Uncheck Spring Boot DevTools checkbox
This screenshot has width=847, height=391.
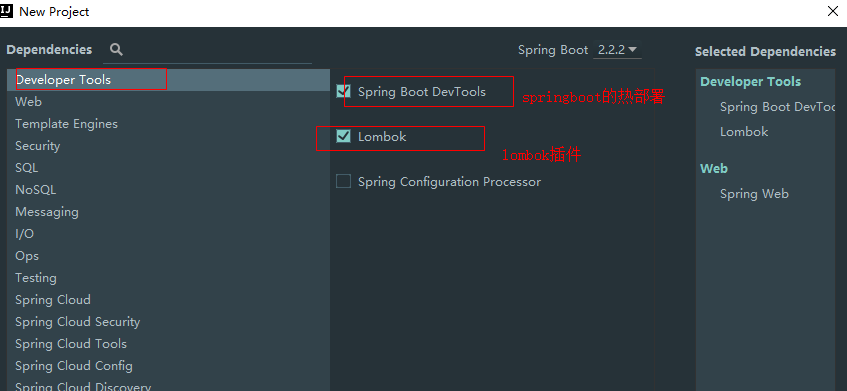coord(344,91)
